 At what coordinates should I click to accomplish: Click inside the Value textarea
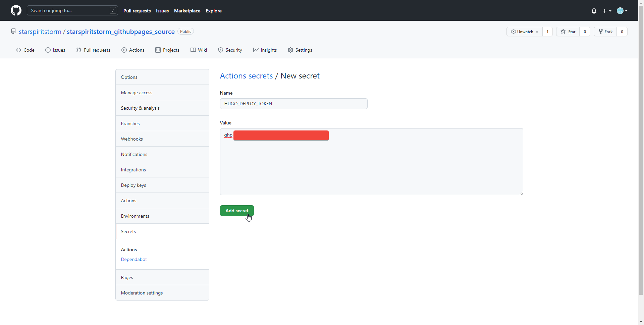[x=371, y=162]
